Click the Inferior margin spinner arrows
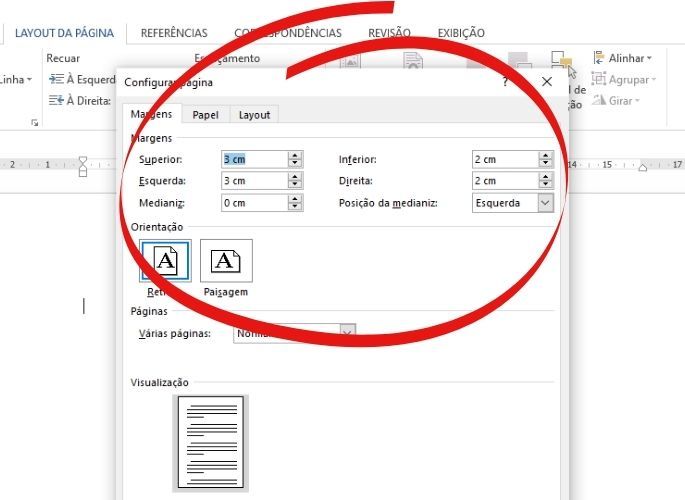This screenshot has width=685, height=500. pyautogui.click(x=545, y=159)
